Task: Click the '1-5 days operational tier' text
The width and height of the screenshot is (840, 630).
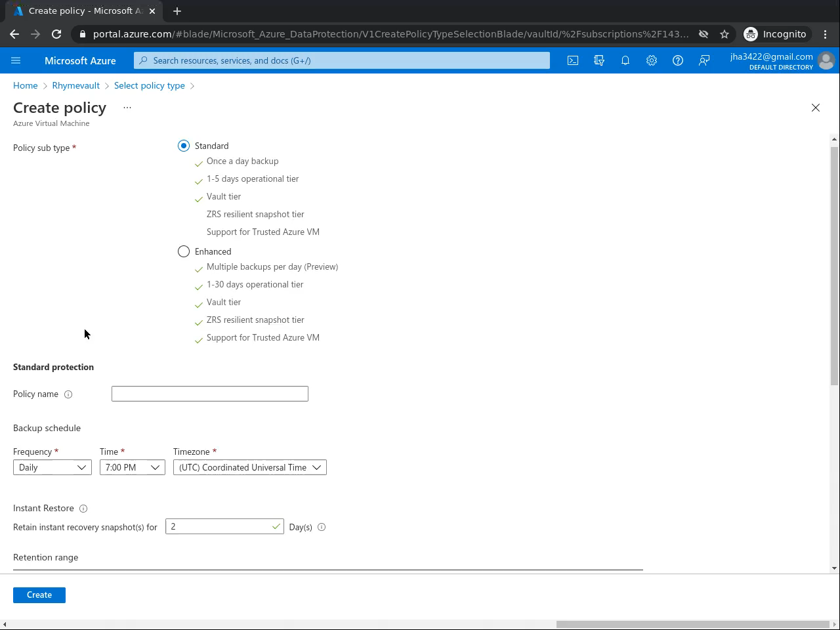Action: [253, 179]
